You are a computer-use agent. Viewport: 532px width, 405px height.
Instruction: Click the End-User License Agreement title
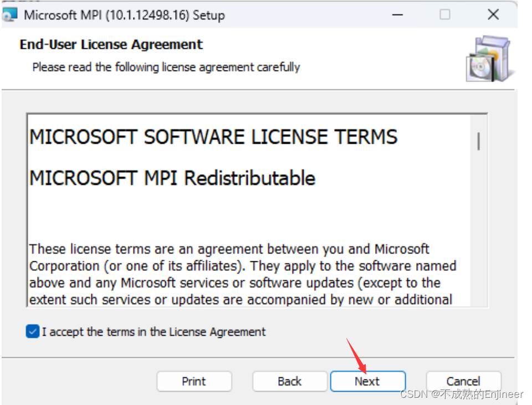tap(111, 44)
